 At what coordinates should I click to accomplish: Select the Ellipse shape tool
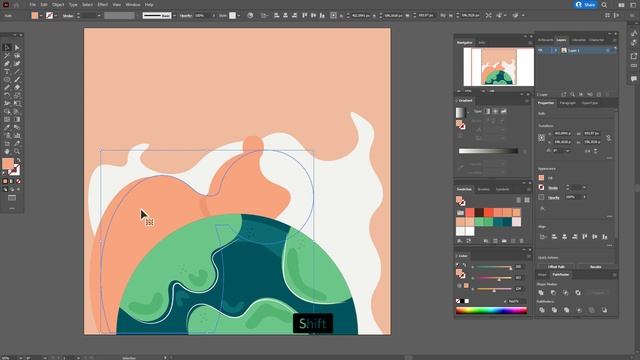[x=7, y=80]
